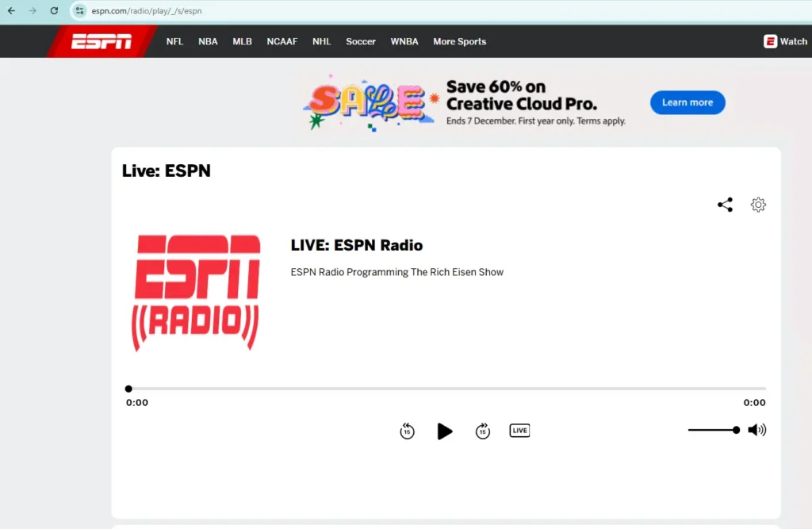Play the live ESPN Radio broadcast
This screenshot has width=812, height=529.
pos(445,431)
